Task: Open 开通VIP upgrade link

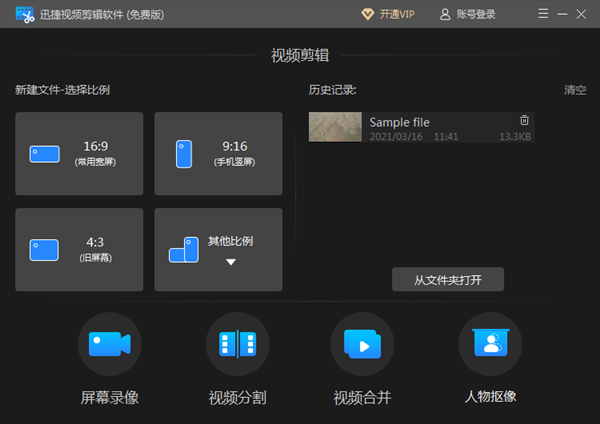Action: (397, 15)
